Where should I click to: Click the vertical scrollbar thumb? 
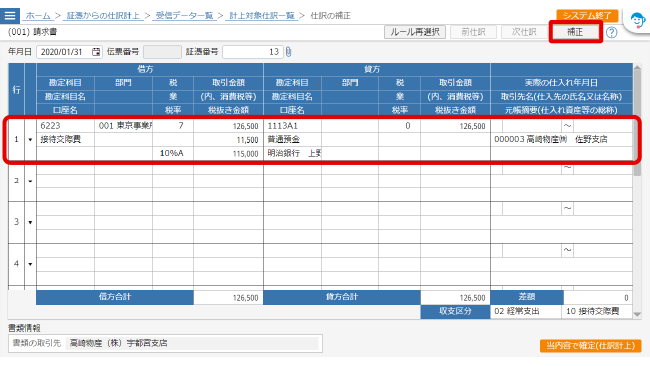(x=637, y=124)
